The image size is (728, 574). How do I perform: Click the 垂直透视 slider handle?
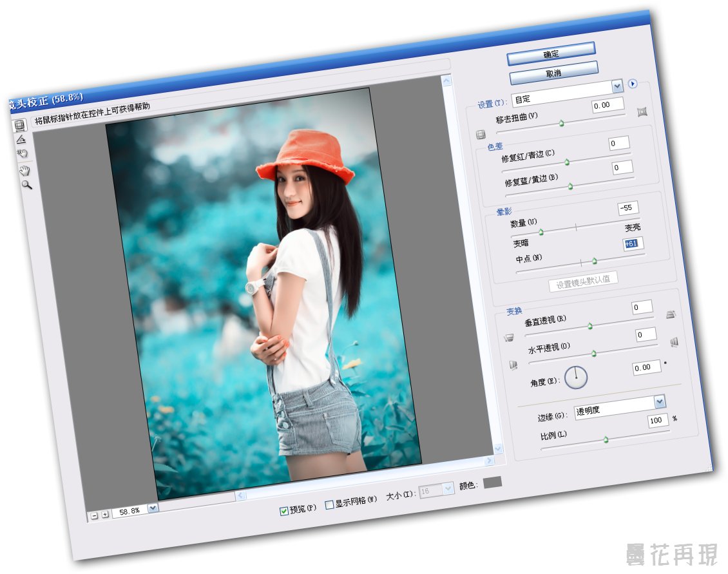click(590, 326)
